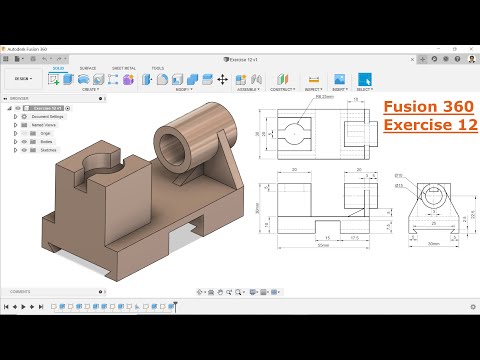Play the design timeline
This screenshot has width=480, height=360.
23,307
